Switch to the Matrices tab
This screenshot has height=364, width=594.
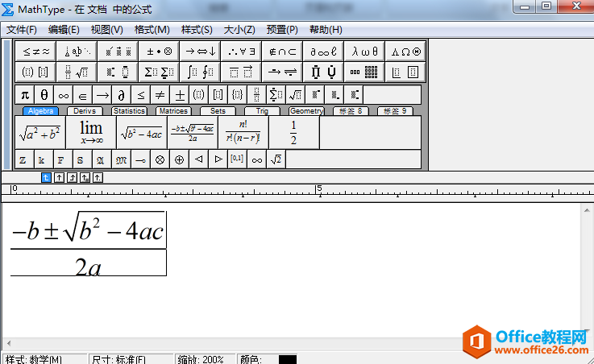(x=172, y=111)
